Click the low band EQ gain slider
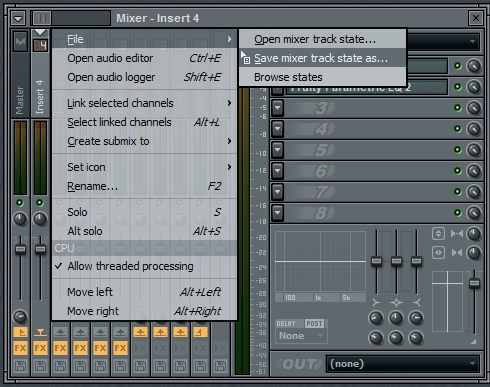 click(x=376, y=261)
